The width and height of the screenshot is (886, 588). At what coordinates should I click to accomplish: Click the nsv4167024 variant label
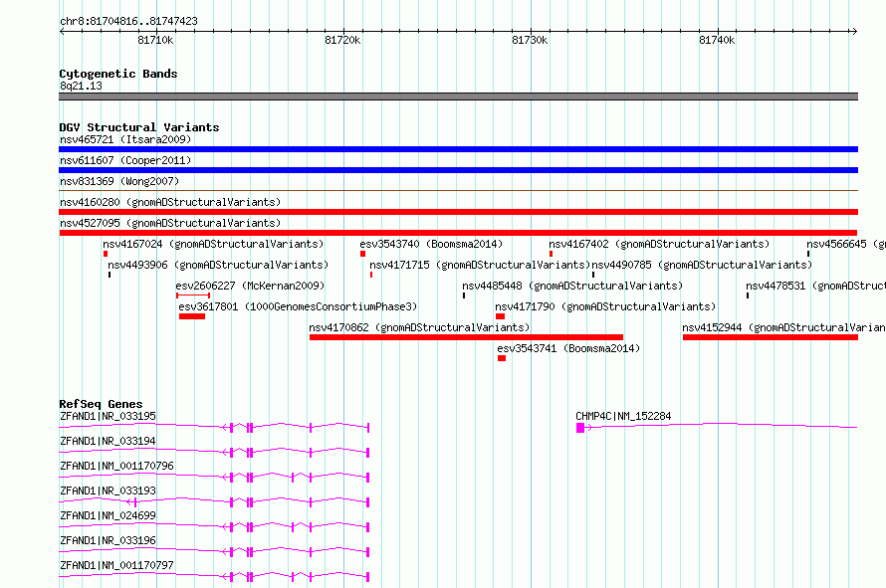coord(213,244)
